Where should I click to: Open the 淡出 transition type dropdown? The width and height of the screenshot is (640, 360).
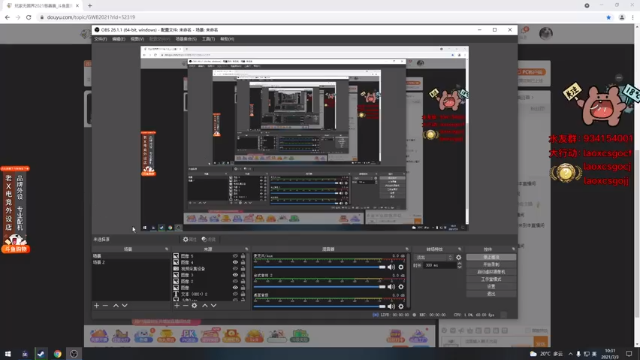(x=434, y=258)
